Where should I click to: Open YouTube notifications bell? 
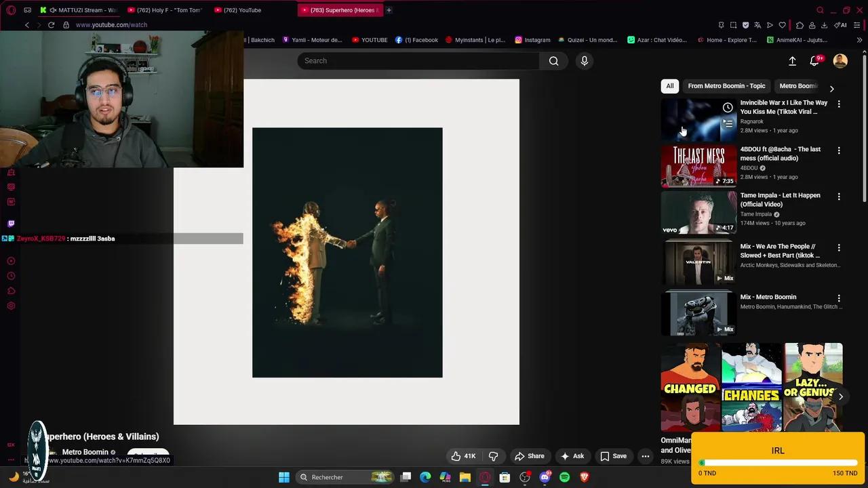click(x=815, y=61)
